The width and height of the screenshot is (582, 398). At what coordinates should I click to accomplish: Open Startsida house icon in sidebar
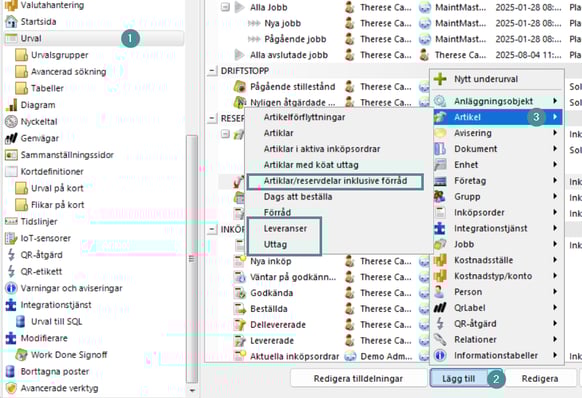tap(11, 22)
